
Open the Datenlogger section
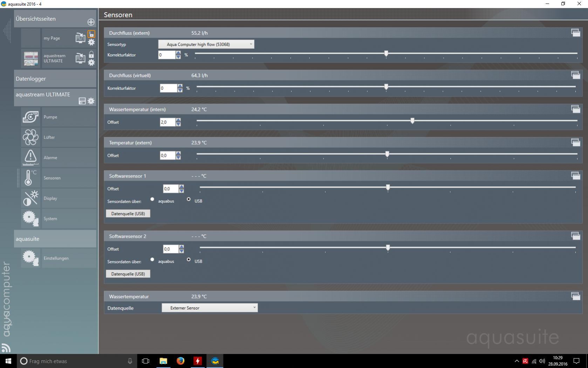[x=55, y=79]
